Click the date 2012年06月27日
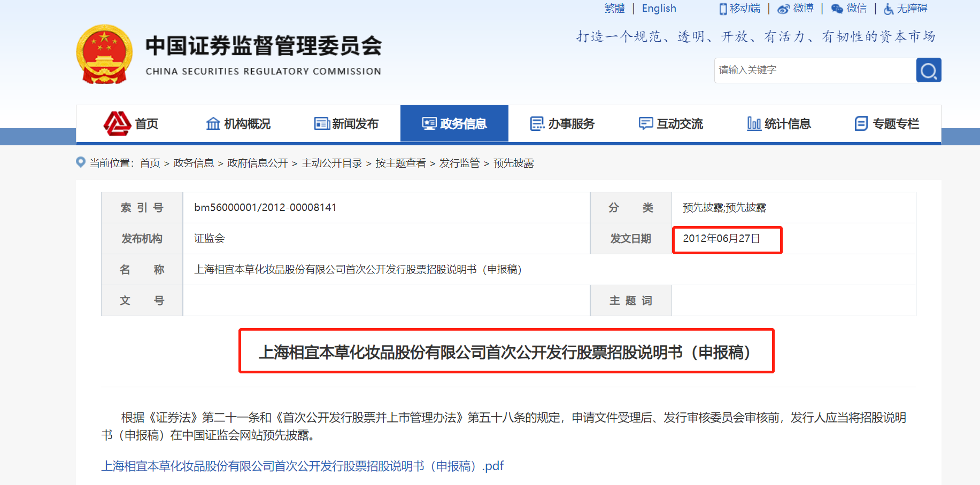 pyautogui.click(x=721, y=238)
